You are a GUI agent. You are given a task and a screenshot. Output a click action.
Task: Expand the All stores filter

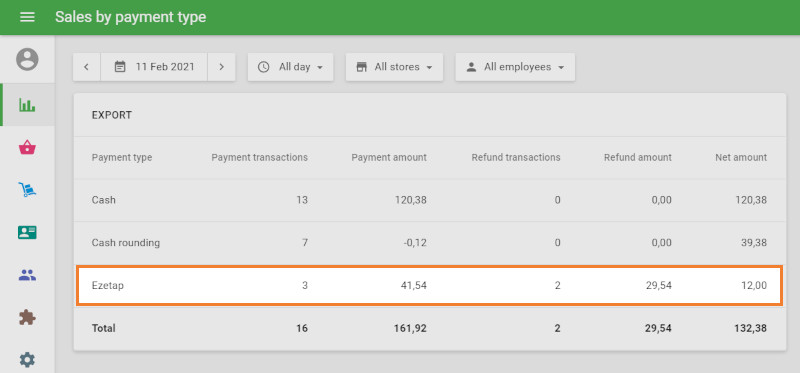coord(394,67)
